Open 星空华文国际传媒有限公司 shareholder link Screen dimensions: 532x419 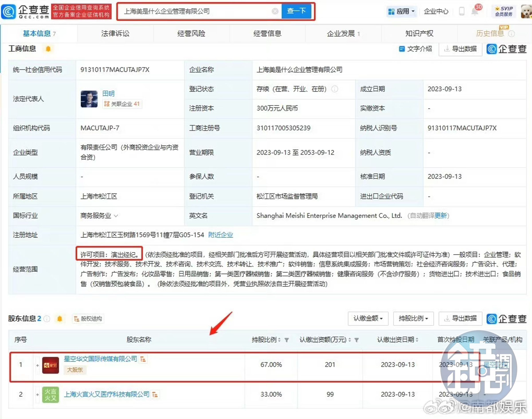[100, 359]
